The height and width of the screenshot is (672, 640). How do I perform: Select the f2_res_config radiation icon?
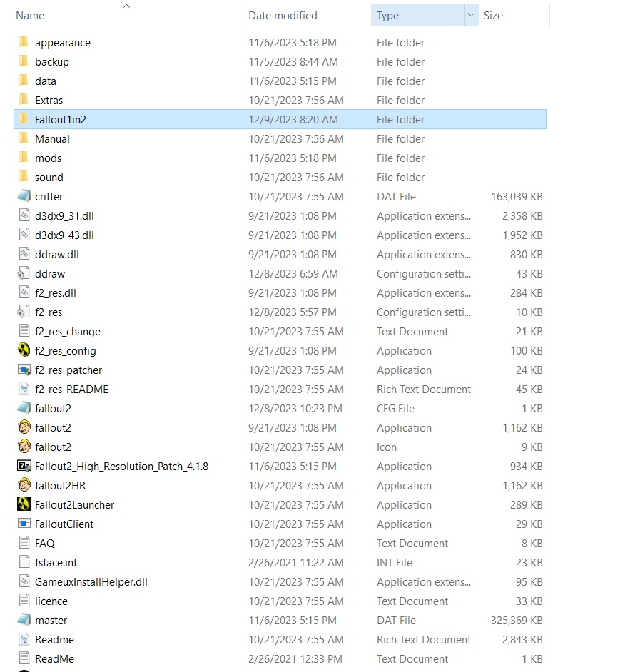click(24, 350)
